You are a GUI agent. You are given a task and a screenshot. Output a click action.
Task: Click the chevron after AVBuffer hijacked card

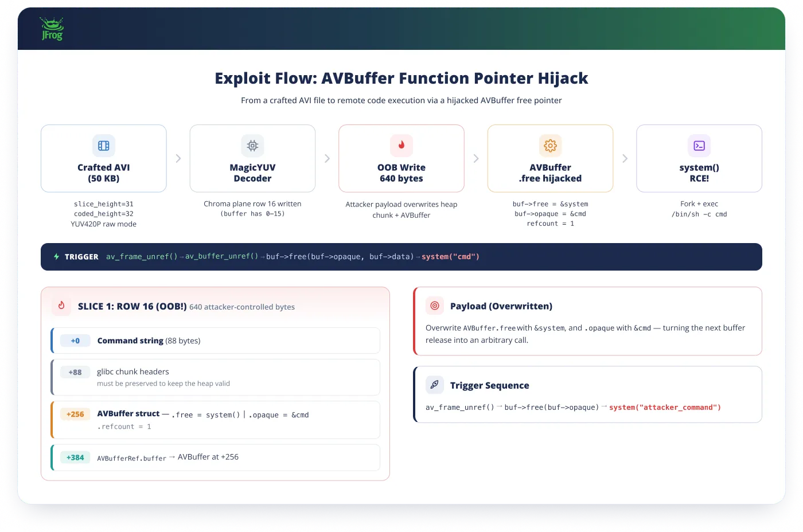(x=625, y=158)
